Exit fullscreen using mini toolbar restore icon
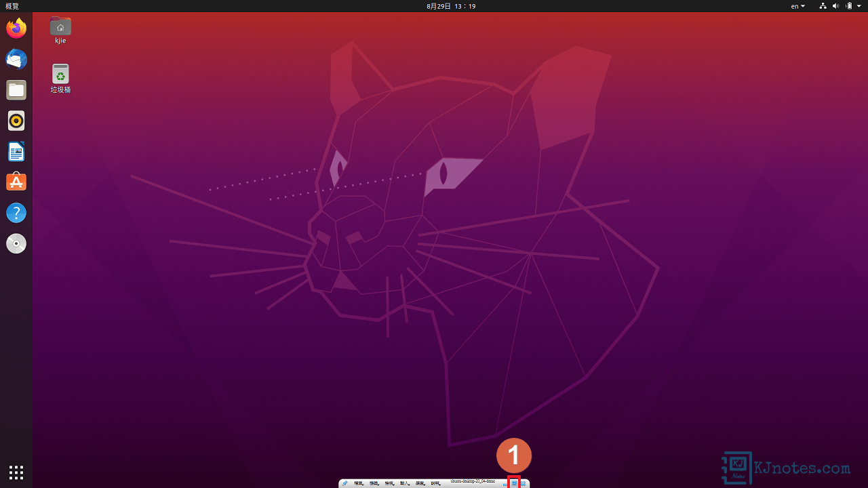This screenshot has width=868, height=488. [x=514, y=483]
